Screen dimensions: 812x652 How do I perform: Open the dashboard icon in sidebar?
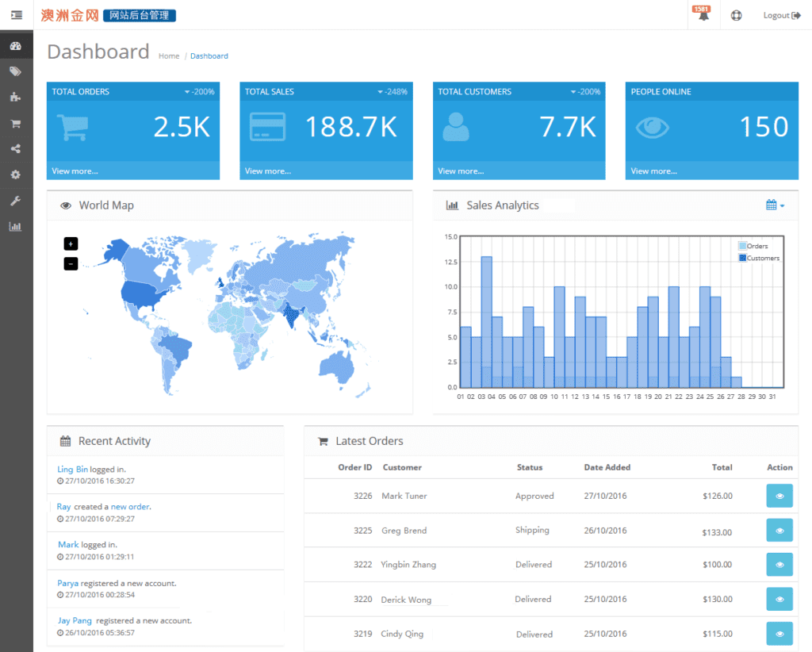pos(16,46)
